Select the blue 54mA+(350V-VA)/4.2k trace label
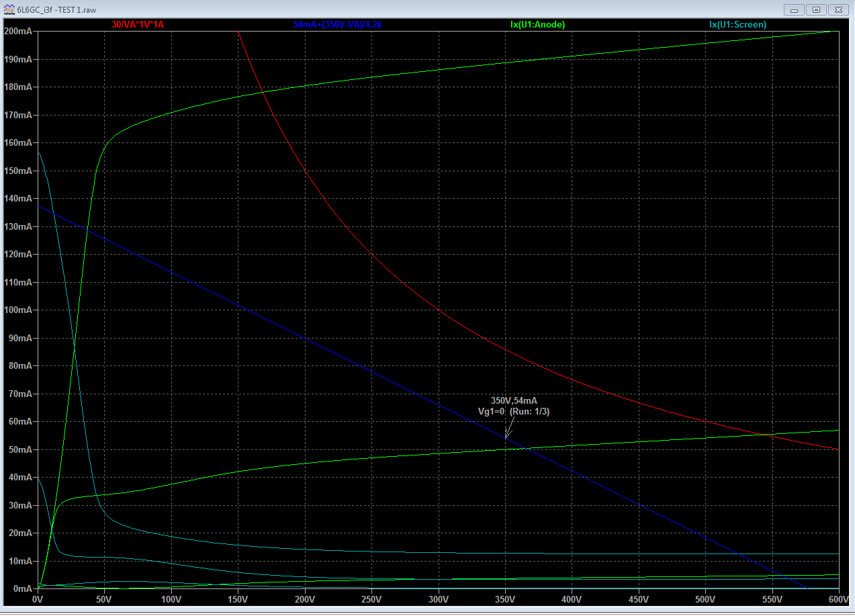 coord(338,25)
